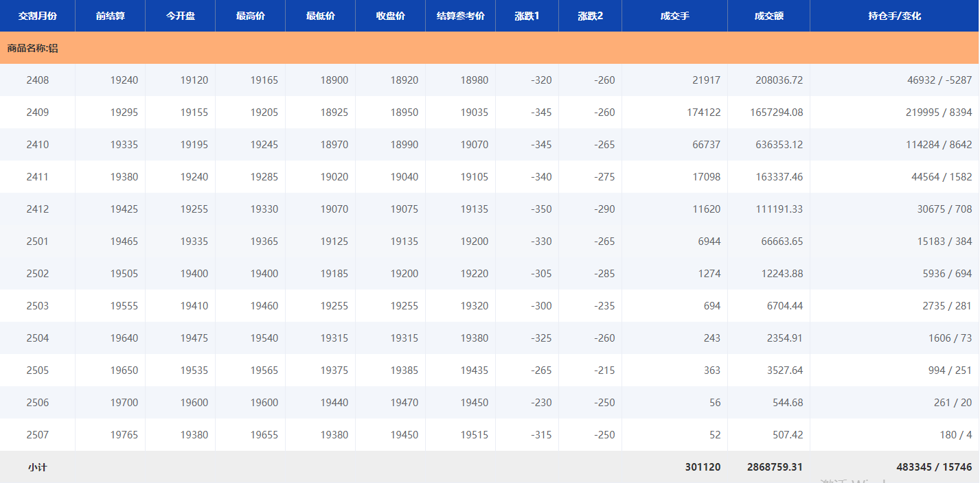The height and width of the screenshot is (483, 980).
Task: Select delivery month 2408 cell
Action: coord(38,80)
